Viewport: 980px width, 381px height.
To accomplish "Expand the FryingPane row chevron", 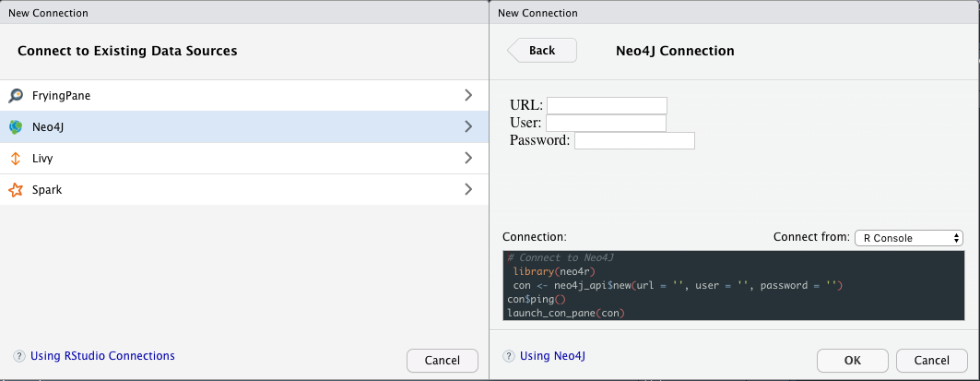I will (x=468, y=95).
